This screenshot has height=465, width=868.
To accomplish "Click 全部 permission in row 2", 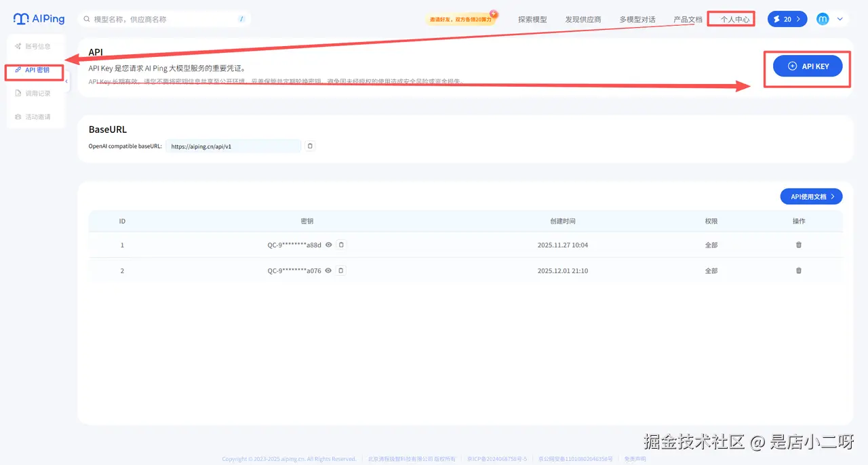I will point(711,270).
